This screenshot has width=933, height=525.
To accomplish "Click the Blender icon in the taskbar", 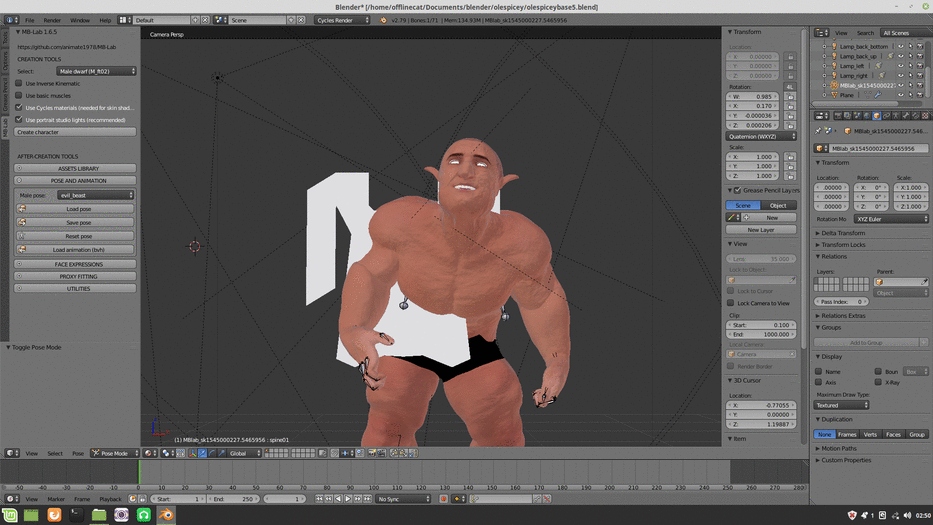I will click(166, 515).
